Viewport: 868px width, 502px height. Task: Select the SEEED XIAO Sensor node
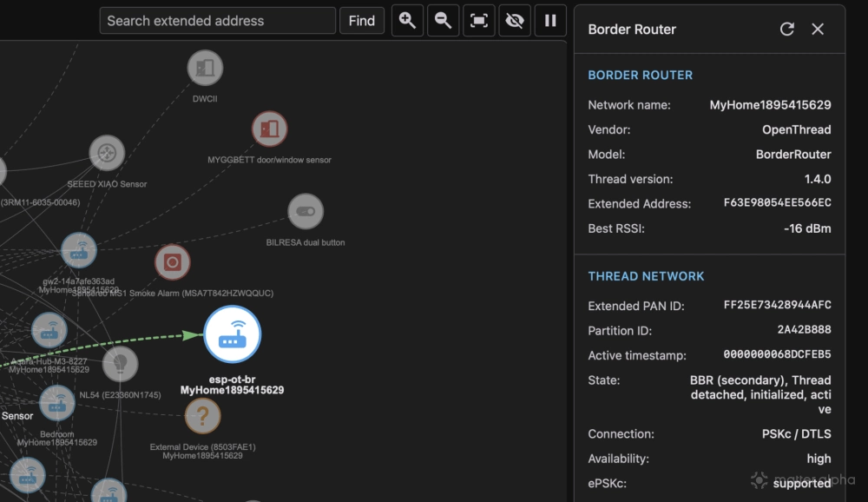(108, 152)
